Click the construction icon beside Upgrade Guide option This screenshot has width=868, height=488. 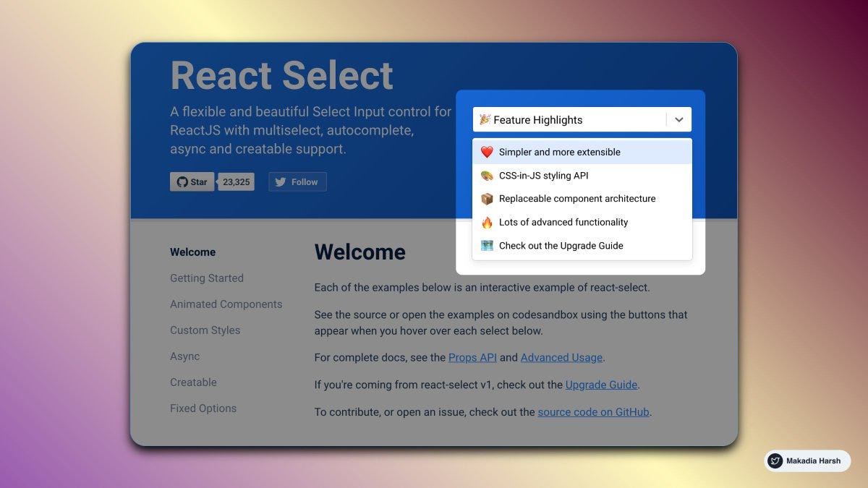pos(488,245)
